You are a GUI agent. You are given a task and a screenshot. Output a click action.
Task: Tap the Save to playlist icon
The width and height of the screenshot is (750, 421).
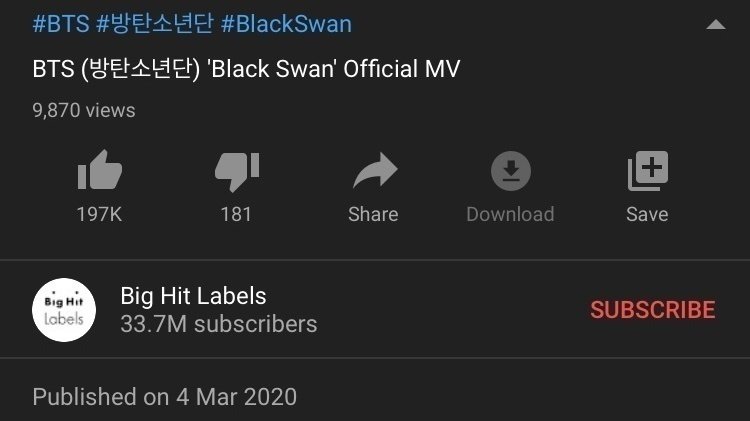[x=648, y=171]
